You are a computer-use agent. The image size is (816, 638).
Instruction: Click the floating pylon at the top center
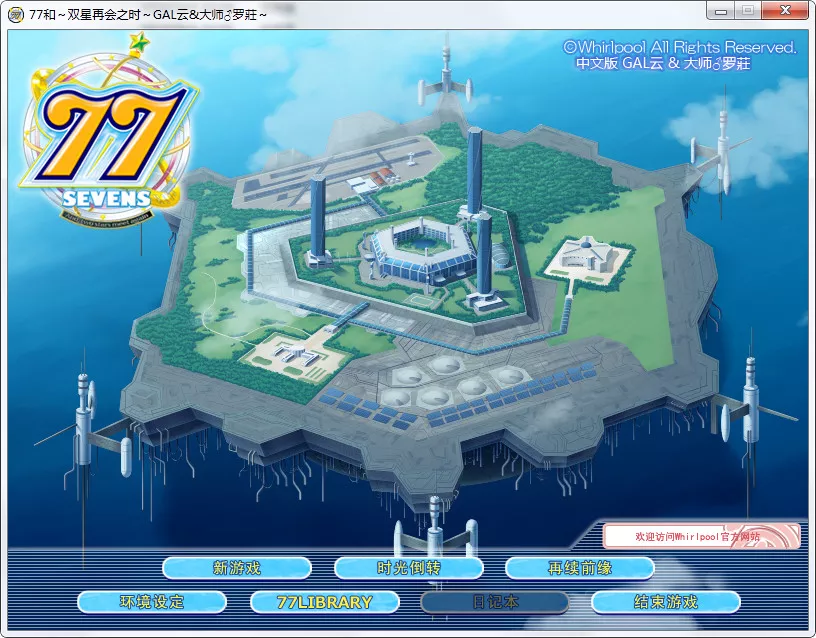[444, 85]
